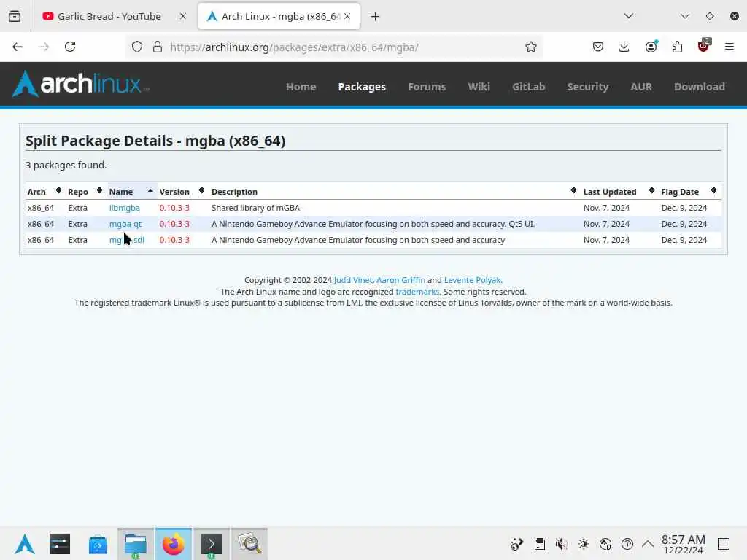Open the Download nav item
Screen dimensions: 747x560
[x=700, y=87]
